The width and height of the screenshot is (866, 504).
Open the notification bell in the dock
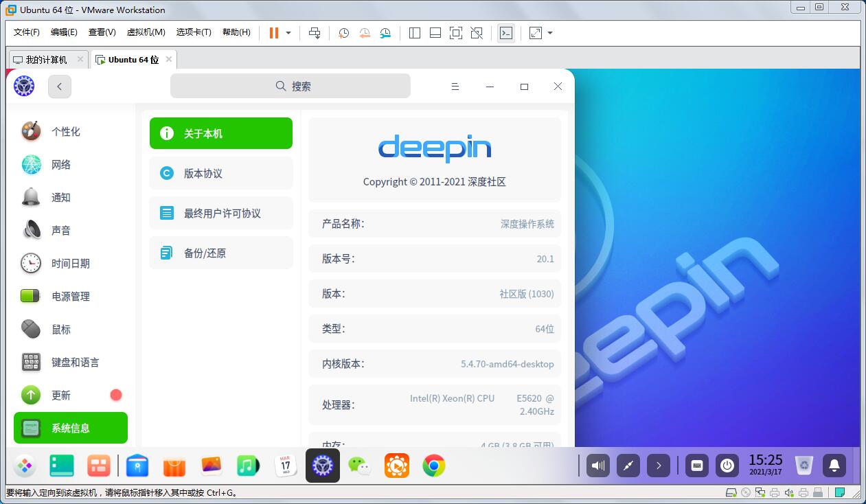[x=834, y=466]
